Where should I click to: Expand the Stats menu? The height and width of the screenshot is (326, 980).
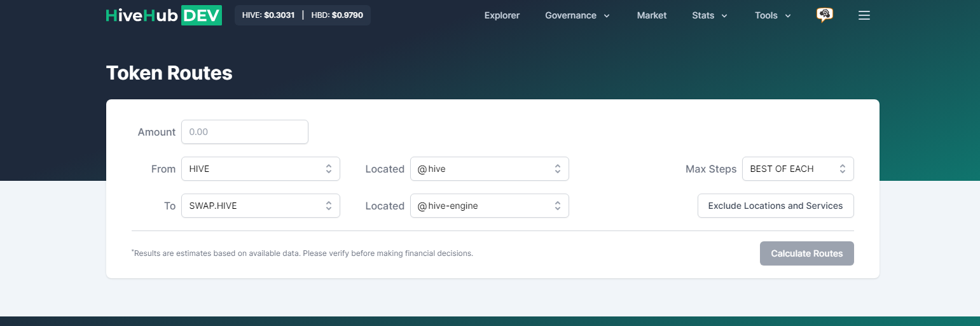(x=710, y=15)
